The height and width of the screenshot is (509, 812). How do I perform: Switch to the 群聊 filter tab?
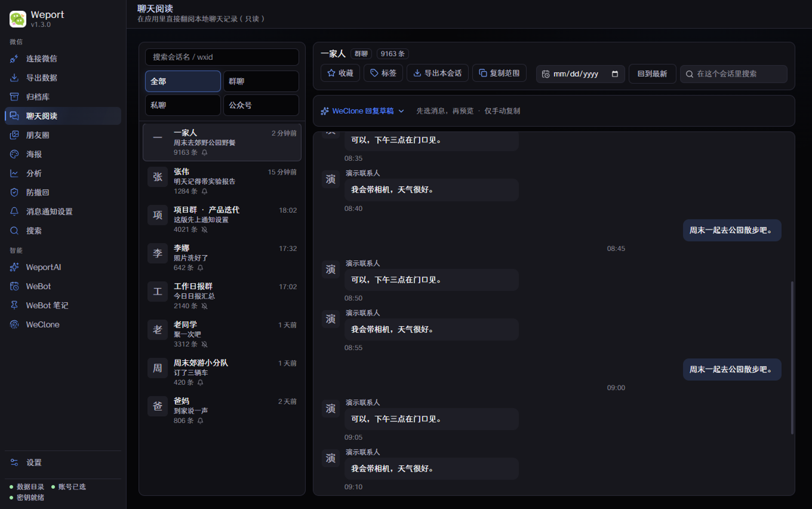click(261, 81)
